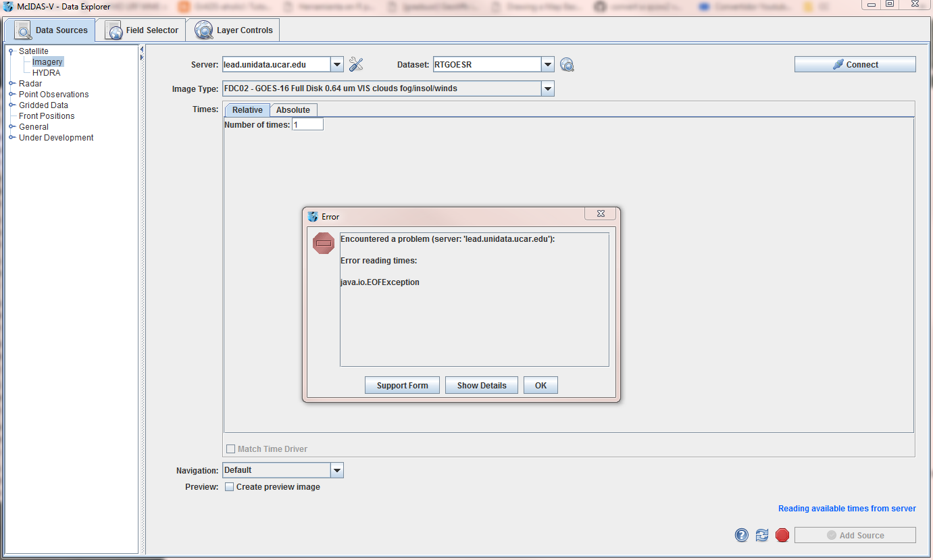The width and height of the screenshot is (933, 560).
Task: Open the Server dropdown list
Action: point(337,65)
